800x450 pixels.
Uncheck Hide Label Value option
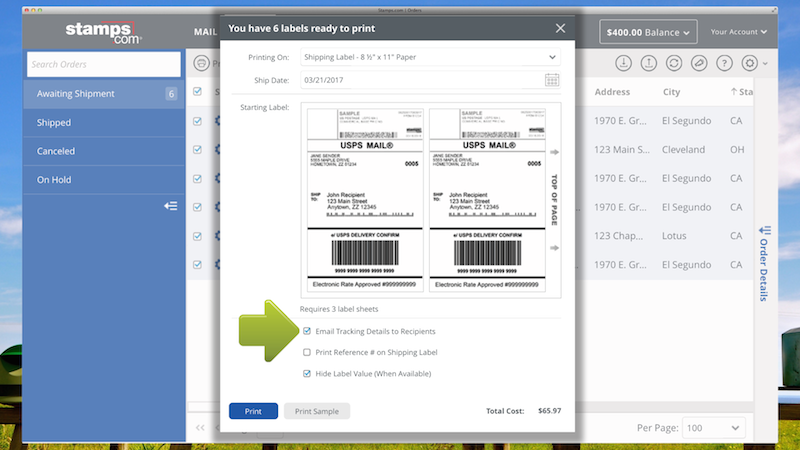pyautogui.click(x=308, y=373)
